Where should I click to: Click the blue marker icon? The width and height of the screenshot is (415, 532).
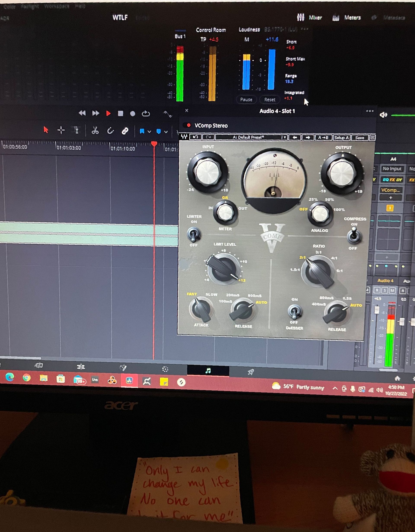click(159, 132)
